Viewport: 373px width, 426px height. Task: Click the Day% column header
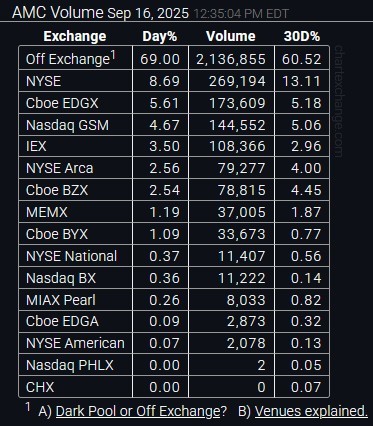(160, 36)
